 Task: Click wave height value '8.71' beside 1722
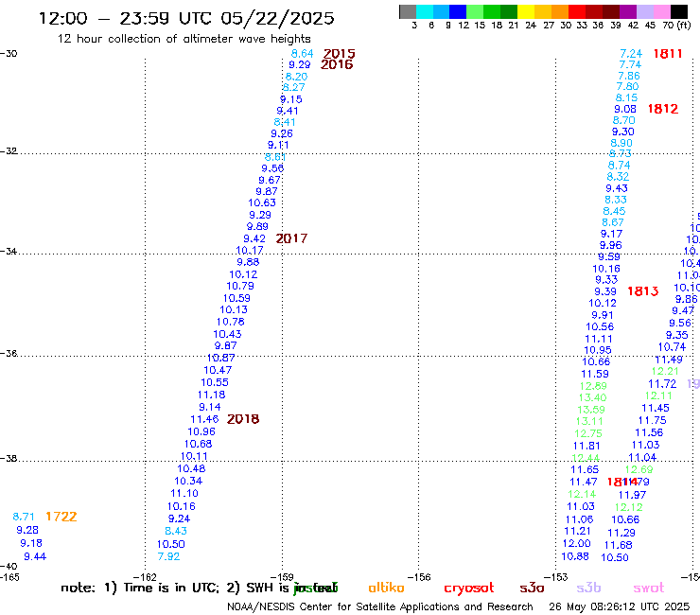(x=24, y=517)
